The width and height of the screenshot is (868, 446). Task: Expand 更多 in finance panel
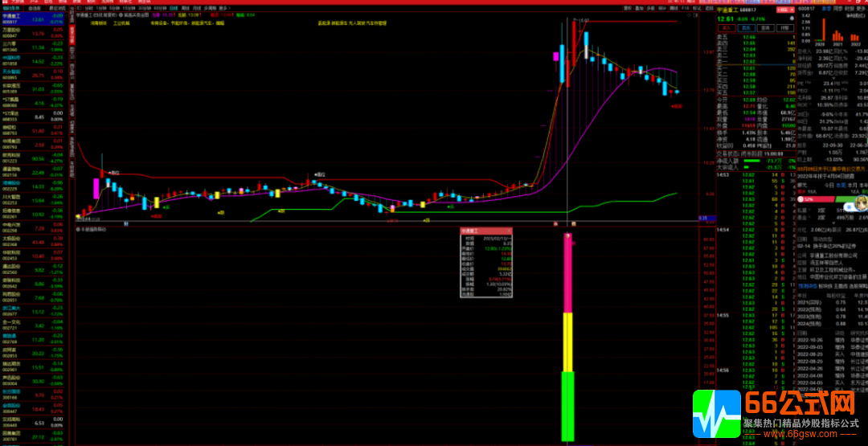(x=860, y=8)
